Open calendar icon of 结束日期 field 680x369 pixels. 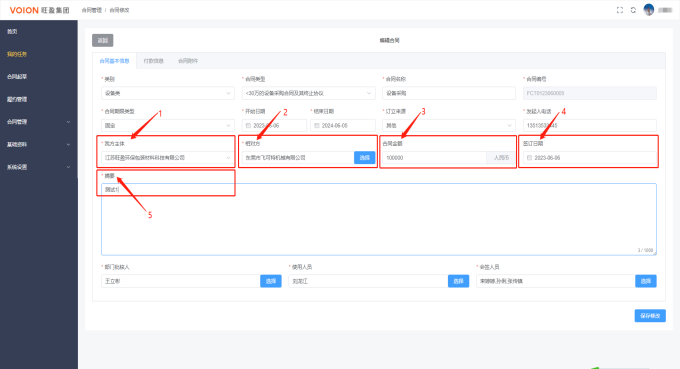pyautogui.click(x=317, y=126)
